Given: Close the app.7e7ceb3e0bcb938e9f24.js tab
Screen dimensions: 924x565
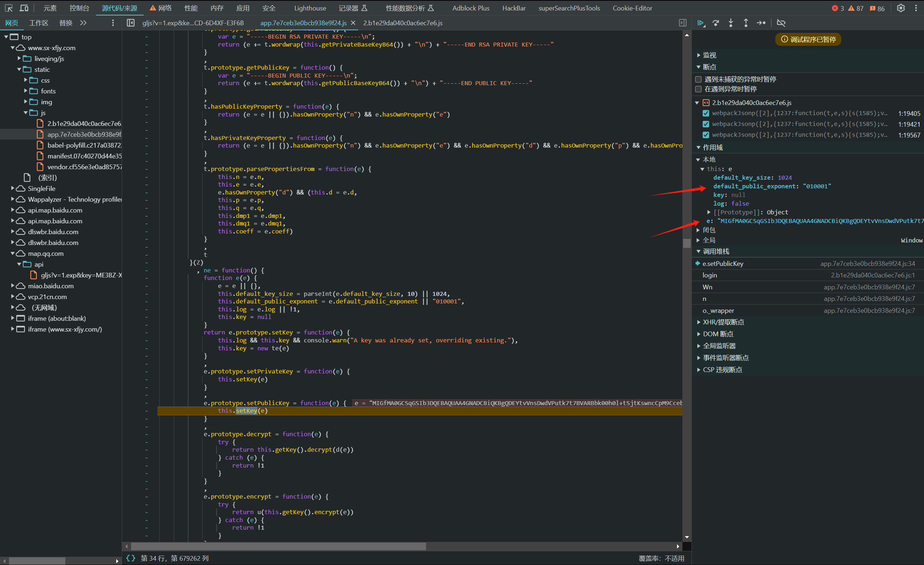Looking at the screenshot, I should pos(353,23).
